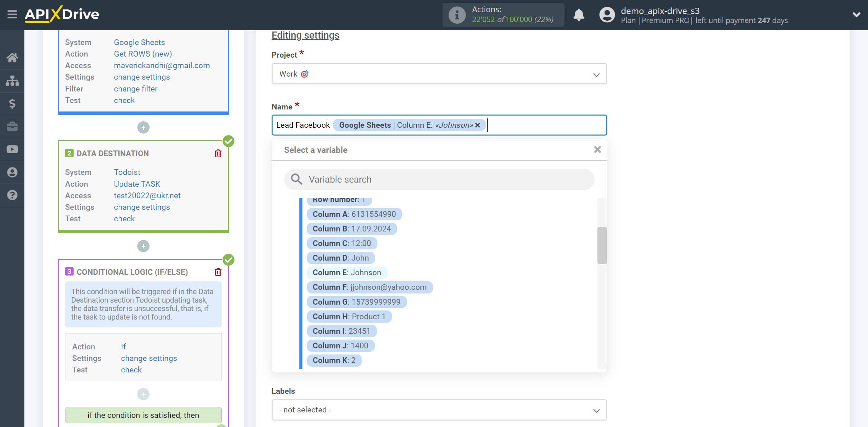The image size is (868, 427).
Task: Open billing dollar icon in the sidebar
Action: click(12, 103)
